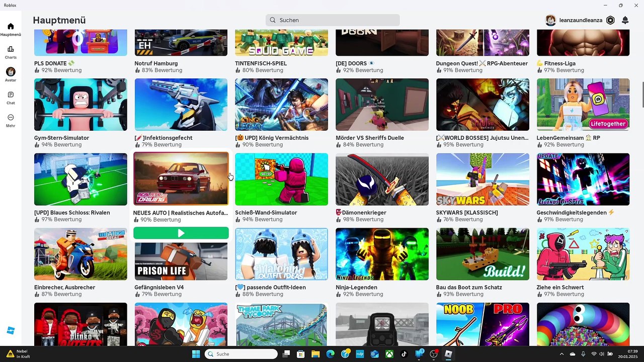The width and height of the screenshot is (644, 362).
Task: Open the PLS DONATE game thumbnail
Action: click(80, 43)
